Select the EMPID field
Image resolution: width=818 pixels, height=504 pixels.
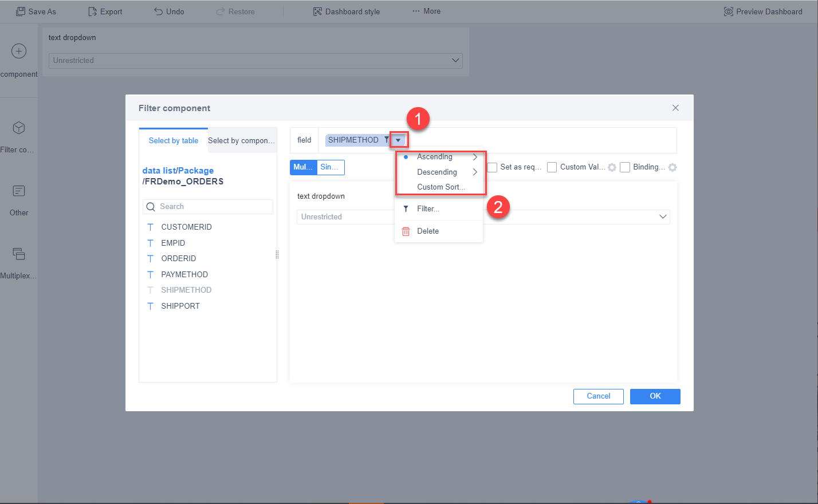173,243
